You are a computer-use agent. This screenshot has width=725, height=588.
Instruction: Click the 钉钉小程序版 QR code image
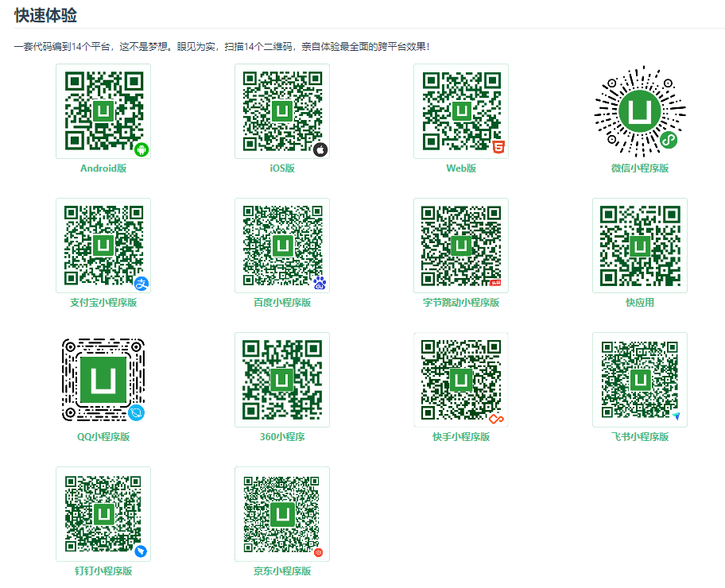coord(103,514)
